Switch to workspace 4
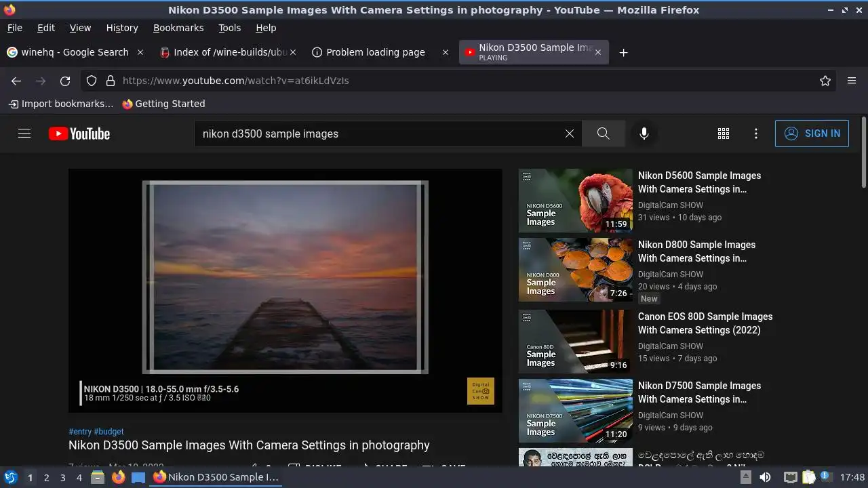The width and height of the screenshot is (868, 488). point(79,478)
